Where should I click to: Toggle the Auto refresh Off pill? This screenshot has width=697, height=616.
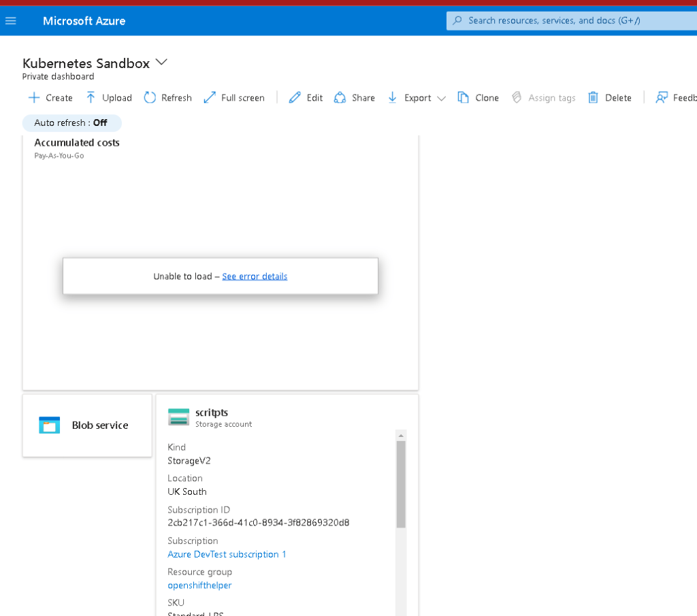point(71,123)
